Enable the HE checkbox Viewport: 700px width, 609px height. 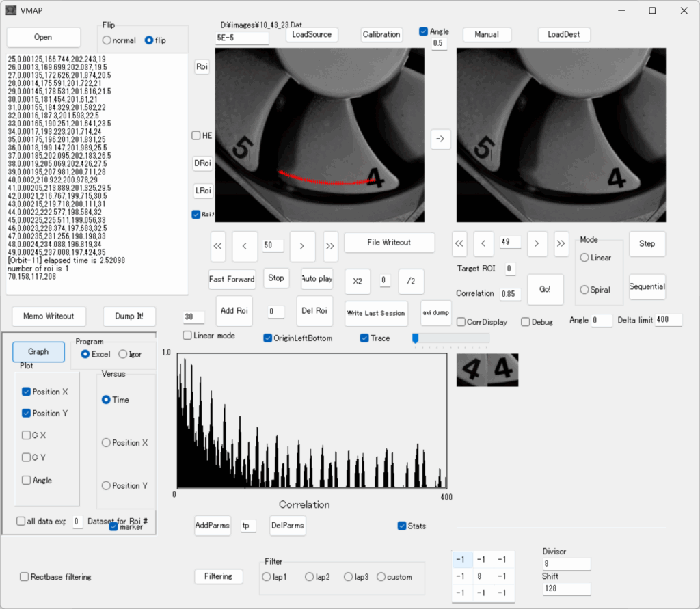[196, 135]
